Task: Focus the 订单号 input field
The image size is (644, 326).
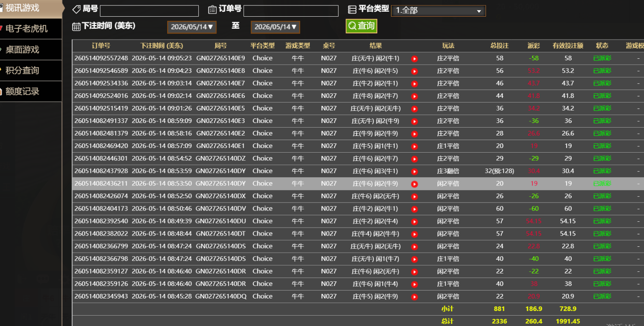Action: point(291,11)
